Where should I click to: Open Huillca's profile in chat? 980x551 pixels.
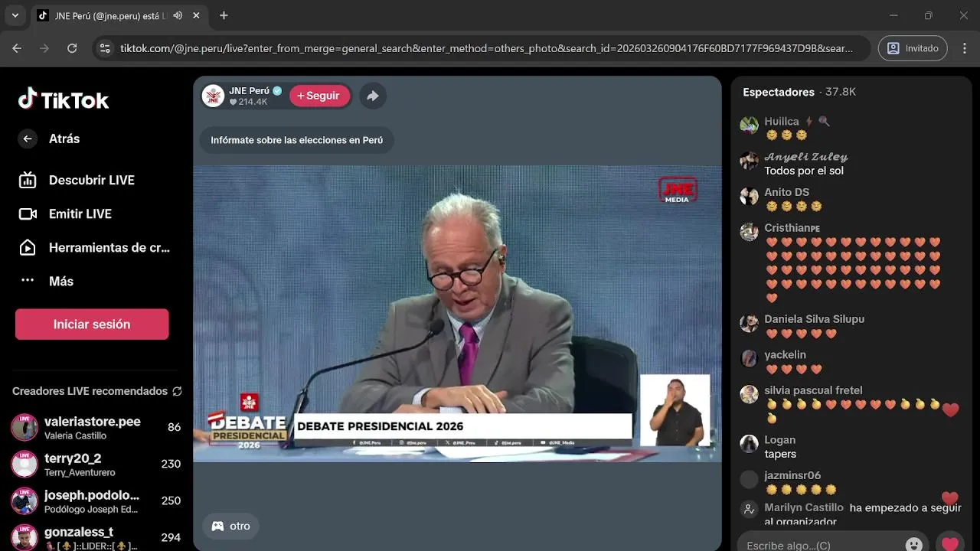[x=782, y=122]
